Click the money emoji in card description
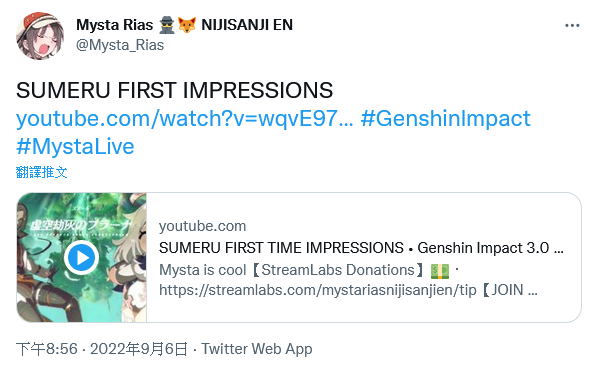Screen dimensions: 598x375 pos(440,271)
